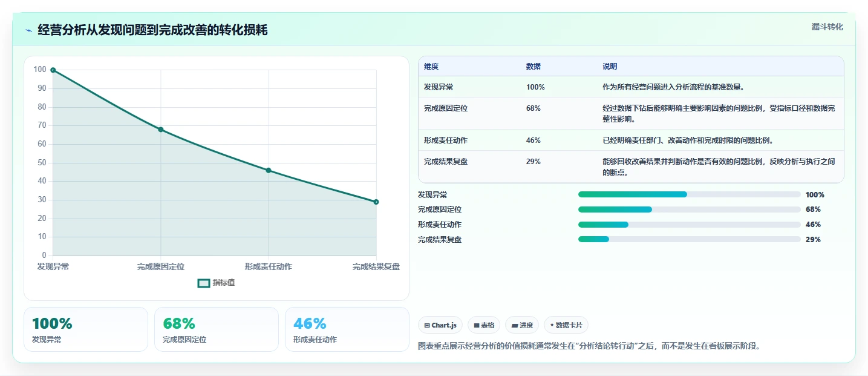Click the 形成责任动作 progress bar

click(x=690, y=225)
